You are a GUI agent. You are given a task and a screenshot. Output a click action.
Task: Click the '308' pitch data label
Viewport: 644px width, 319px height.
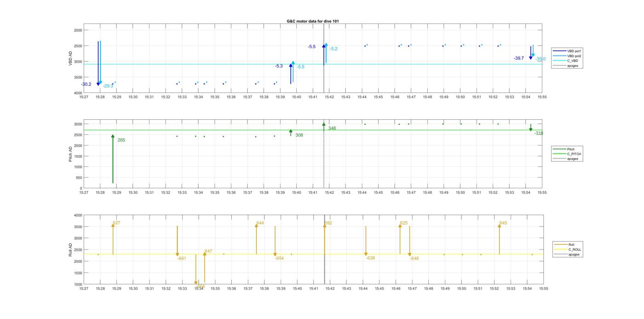pyautogui.click(x=299, y=135)
